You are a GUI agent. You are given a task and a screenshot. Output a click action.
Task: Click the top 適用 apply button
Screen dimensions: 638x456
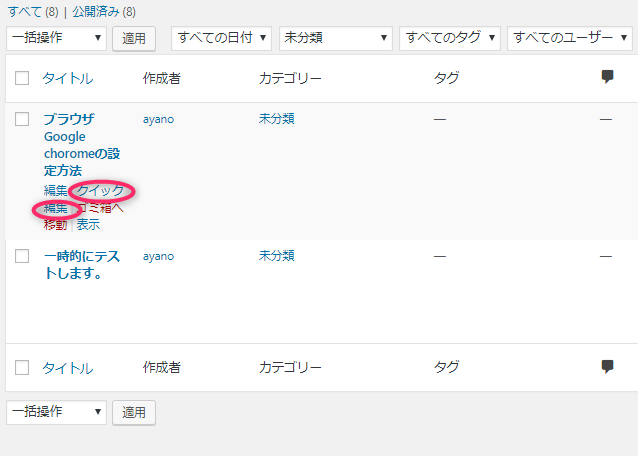pos(134,39)
